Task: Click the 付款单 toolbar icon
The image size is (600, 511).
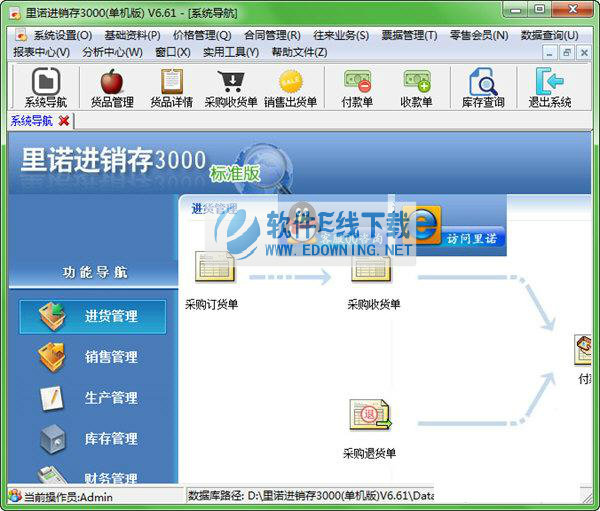Action: pyautogui.click(x=357, y=82)
